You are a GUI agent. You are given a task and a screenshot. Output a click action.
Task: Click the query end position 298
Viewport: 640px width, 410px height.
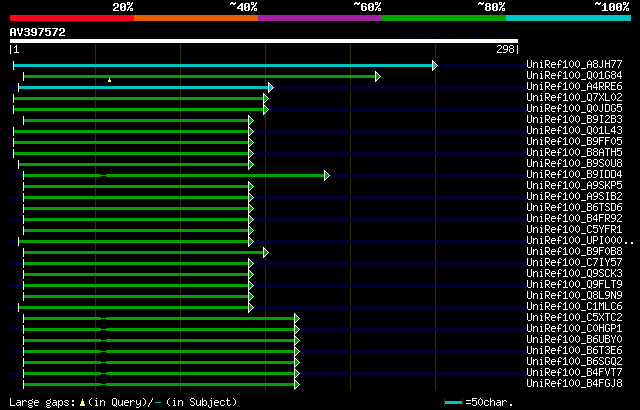click(505, 49)
